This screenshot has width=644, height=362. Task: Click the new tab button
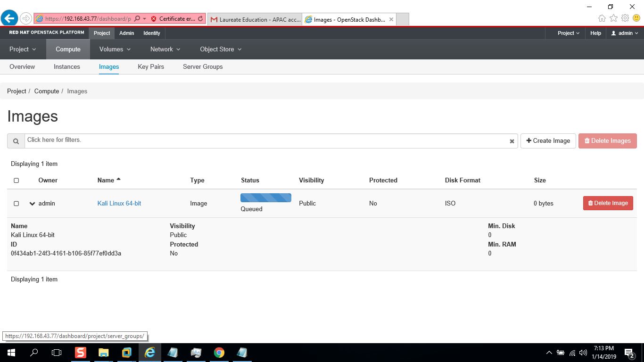[x=402, y=19]
